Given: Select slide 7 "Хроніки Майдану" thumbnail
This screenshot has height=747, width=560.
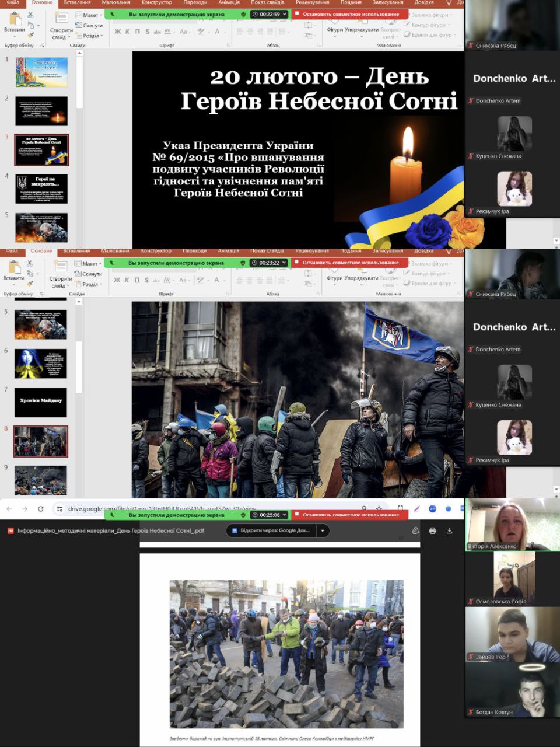Looking at the screenshot, I should [x=41, y=402].
